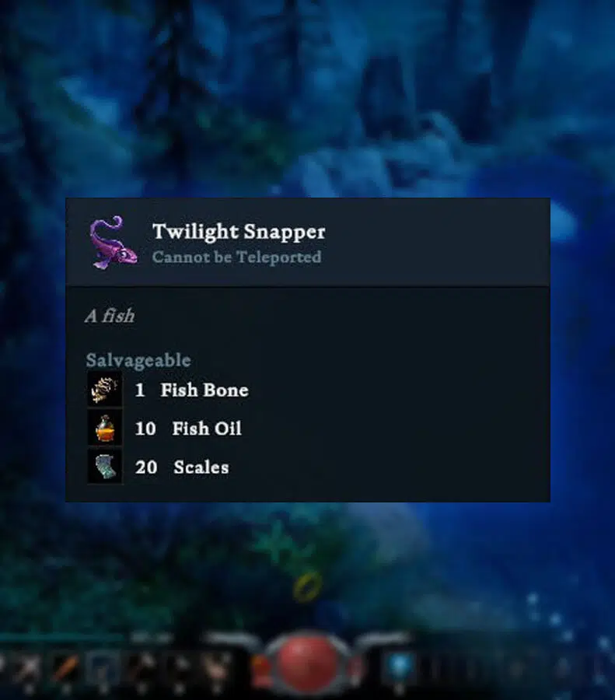Click the purple Twilight Snapper fish icon
Viewport: 615px width, 700px height.
[114, 243]
